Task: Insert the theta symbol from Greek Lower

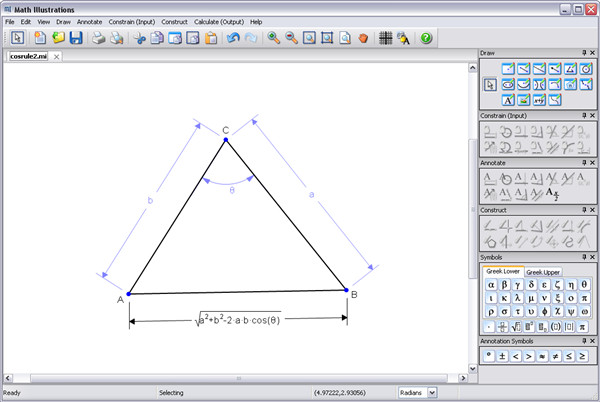Action: pyautogui.click(x=586, y=284)
